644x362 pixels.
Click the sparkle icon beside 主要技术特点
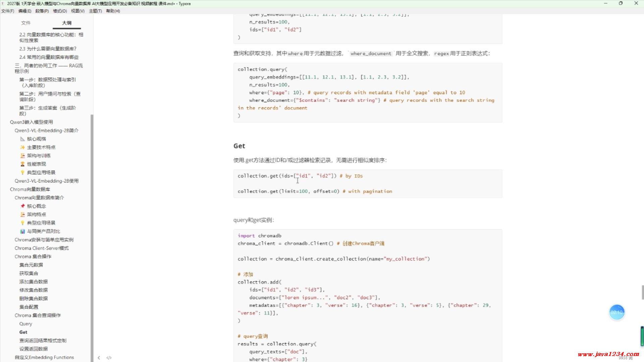pos(22,147)
